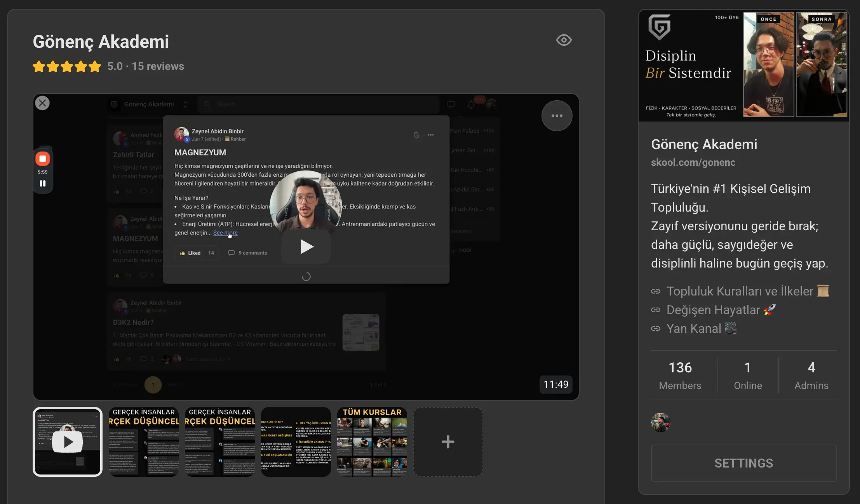Click the 15 reviews rating text

click(x=158, y=66)
